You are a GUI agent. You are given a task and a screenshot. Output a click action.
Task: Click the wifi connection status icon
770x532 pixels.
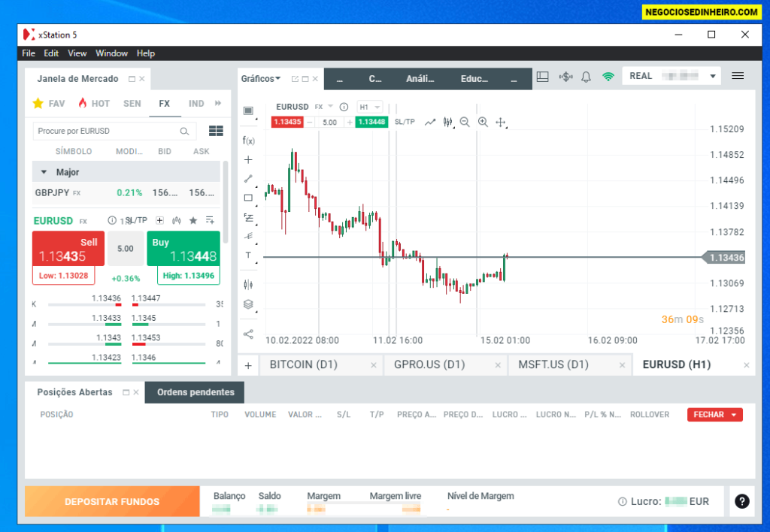[x=608, y=77]
